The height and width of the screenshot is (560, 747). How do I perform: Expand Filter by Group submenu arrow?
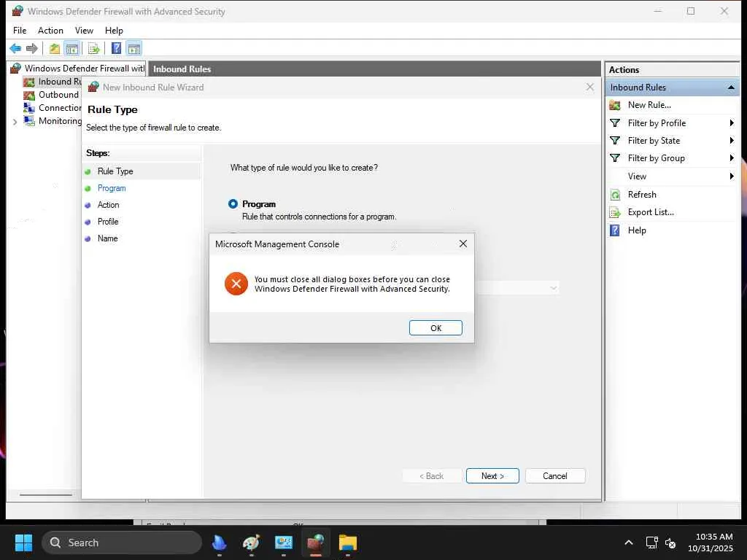click(x=732, y=158)
